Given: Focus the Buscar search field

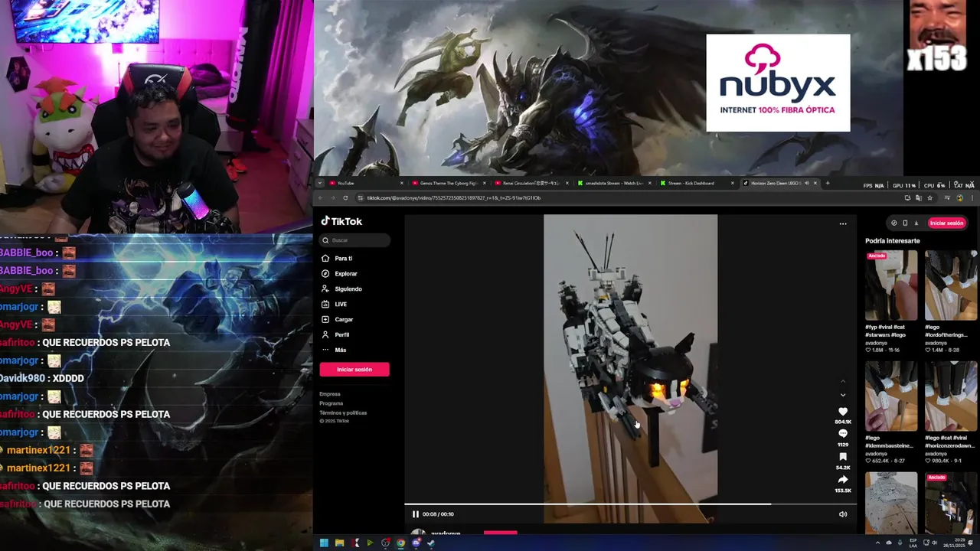Looking at the screenshot, I should click(355, 240).
